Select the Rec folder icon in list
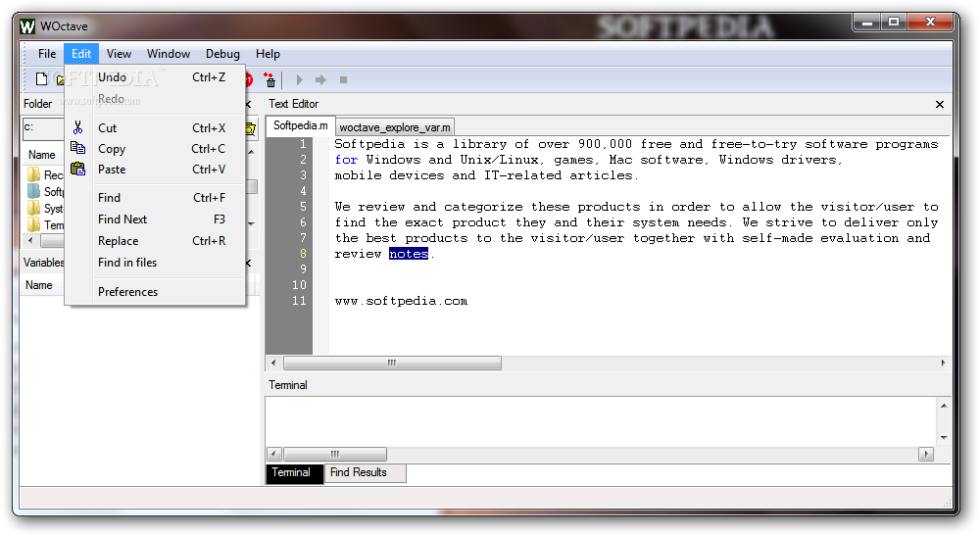 [33, 174]
